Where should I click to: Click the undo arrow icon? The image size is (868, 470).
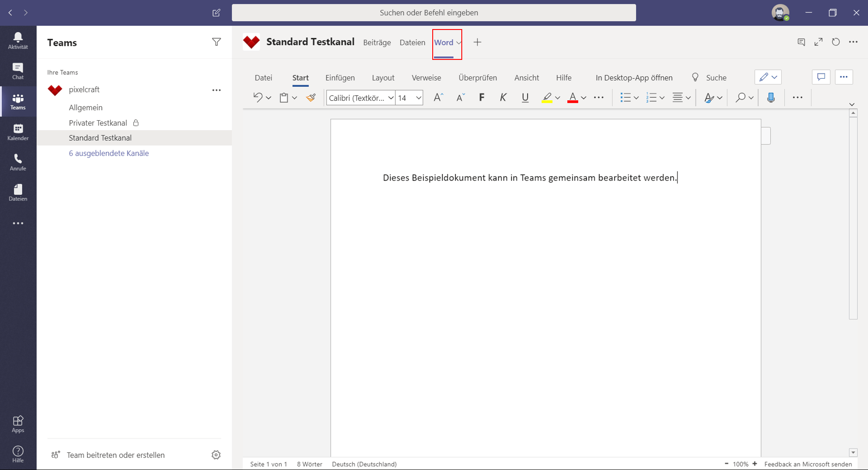point(258,98)
